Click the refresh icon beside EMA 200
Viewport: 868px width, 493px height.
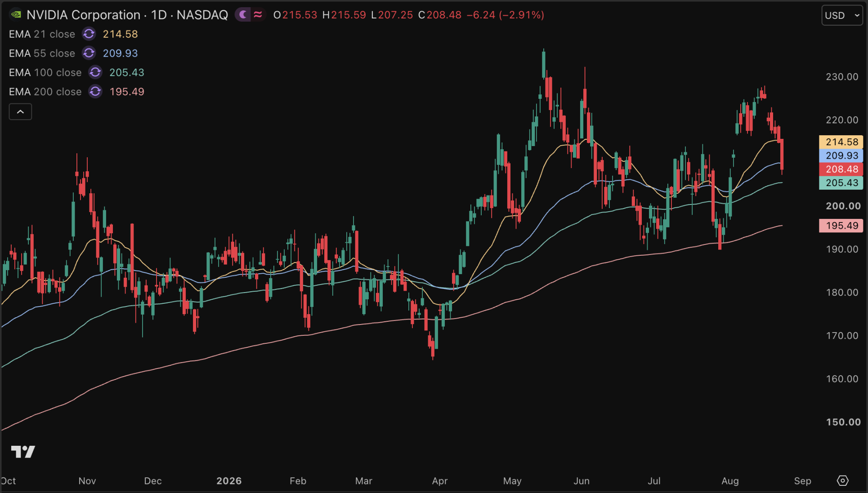pyautogui.click(x=95, y=92)
